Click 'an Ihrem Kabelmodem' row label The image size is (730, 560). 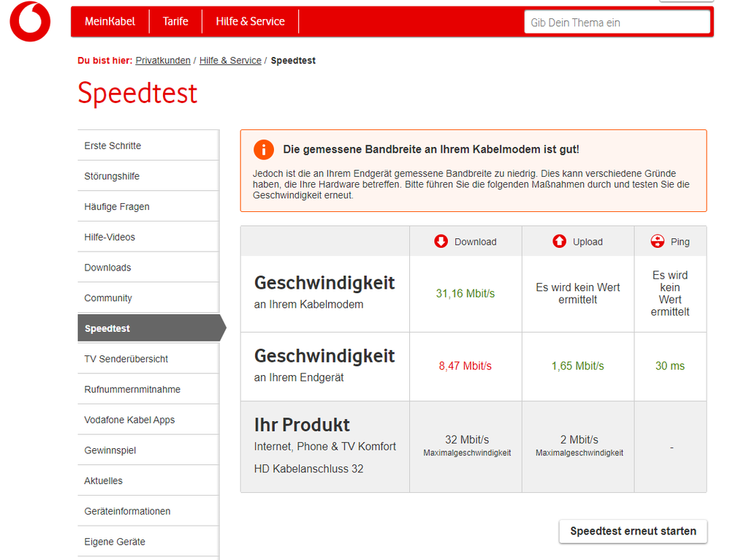(308, 305)
